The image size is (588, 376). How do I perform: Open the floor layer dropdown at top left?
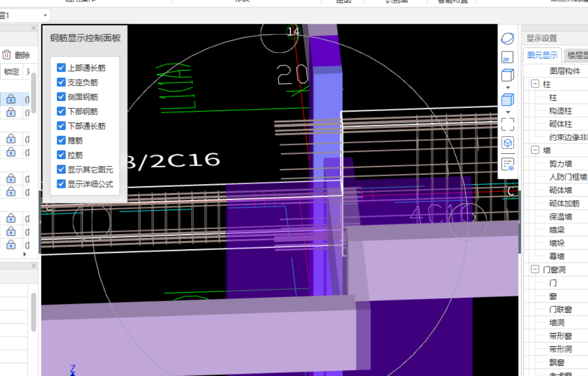pos(45,15)
